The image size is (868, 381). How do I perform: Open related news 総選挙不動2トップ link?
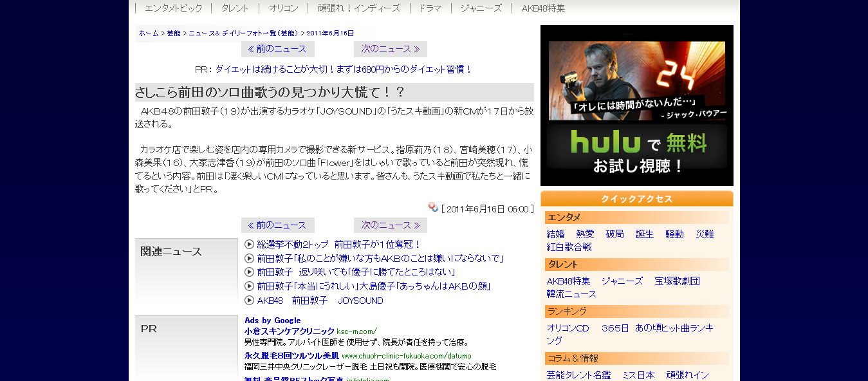click(339, 245)
